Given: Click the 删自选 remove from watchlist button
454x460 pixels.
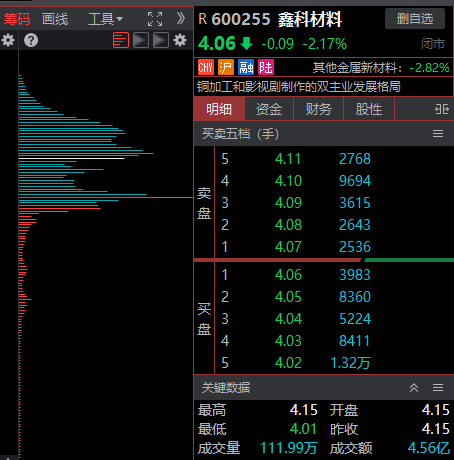Looking at the screenshot, I should click(x=415, y=19).
